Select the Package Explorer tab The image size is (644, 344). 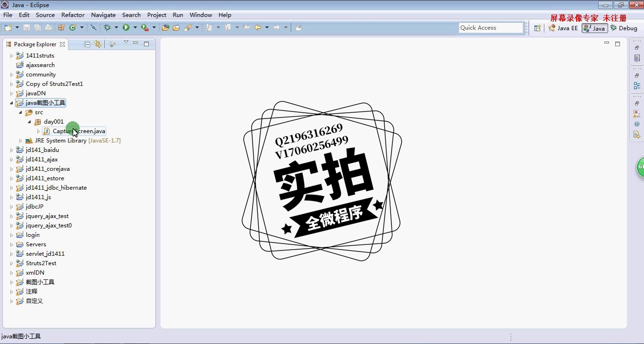point(35,44)
